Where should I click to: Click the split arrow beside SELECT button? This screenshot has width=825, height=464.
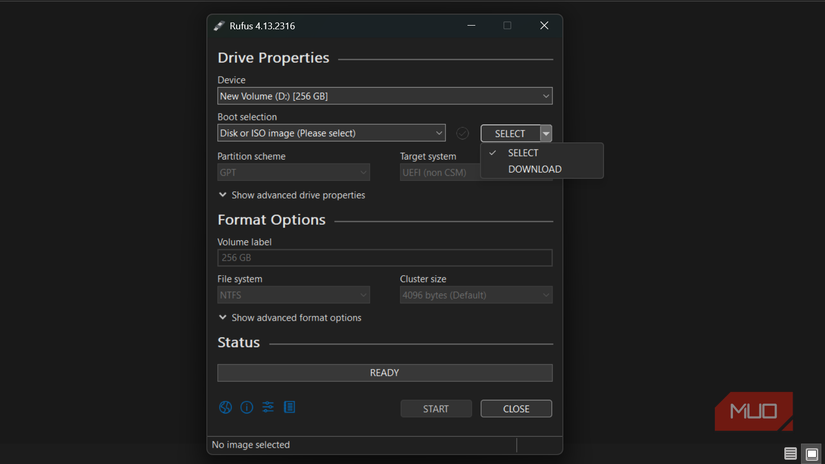click(546, 134)
